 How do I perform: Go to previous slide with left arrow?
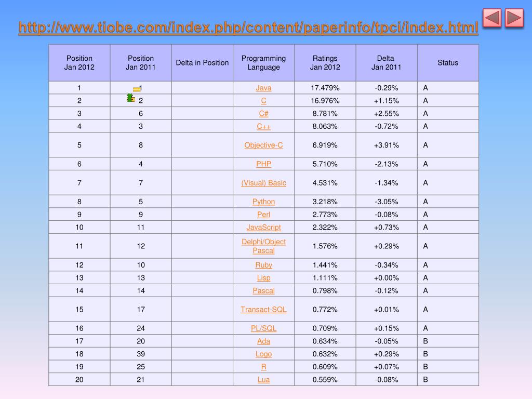[x=491, y=18]
